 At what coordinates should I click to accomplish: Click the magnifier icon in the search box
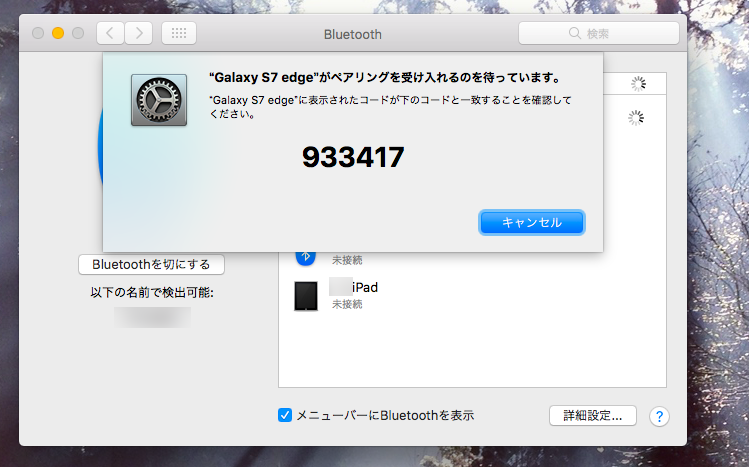(574, 34)
